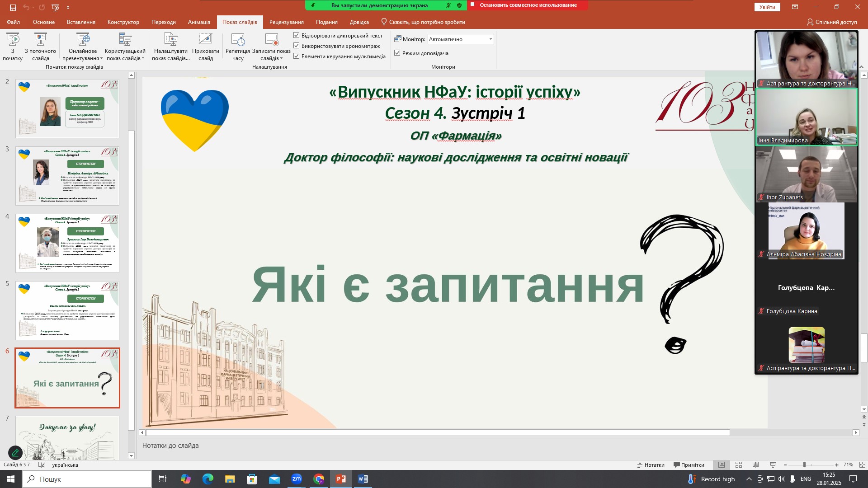The height and width of the screenshot is (488, 868).
Task: Toggle Нотатки button in status bar
Action: click(x=651, y=465)
